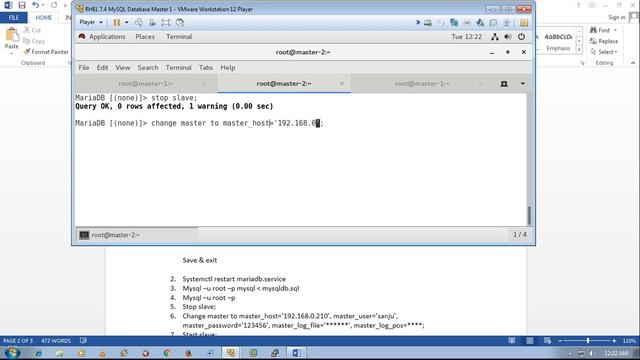The image size is (640, 360).
Task: Click the zoom in plus button in Word
Action: (614, 340)
